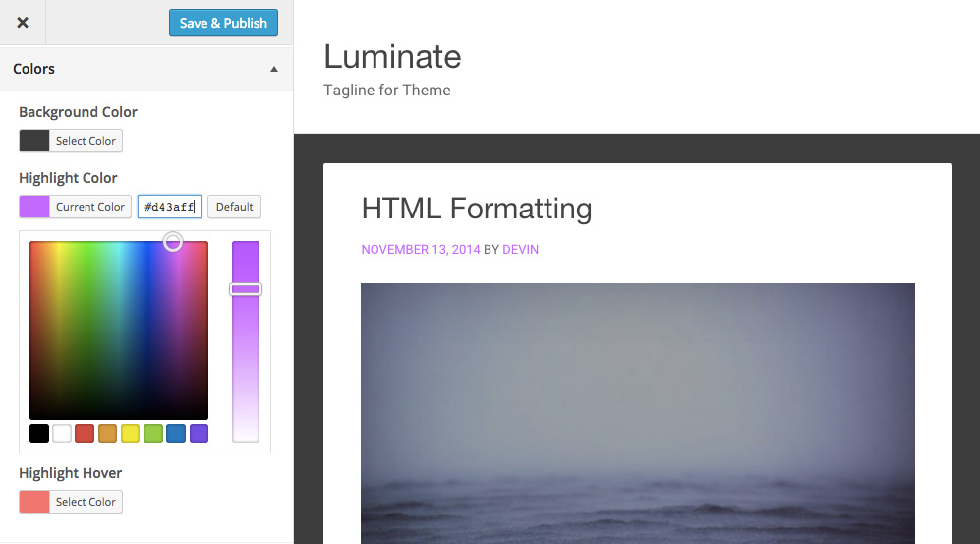The image size is (980, 544).
Task: Click the DEVIN author link
Action: click(x=521, y=250)
